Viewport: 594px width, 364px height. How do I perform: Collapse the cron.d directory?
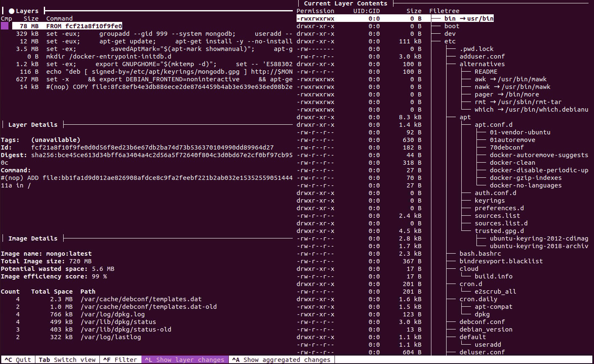pos(471,284)
